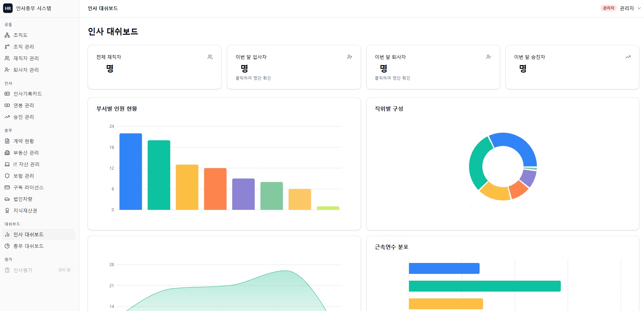This screenshot has height=311, width=644.
Task: Click the 인사 대쉬보드 bar-chart icon
Action: (x=7, y=234)
